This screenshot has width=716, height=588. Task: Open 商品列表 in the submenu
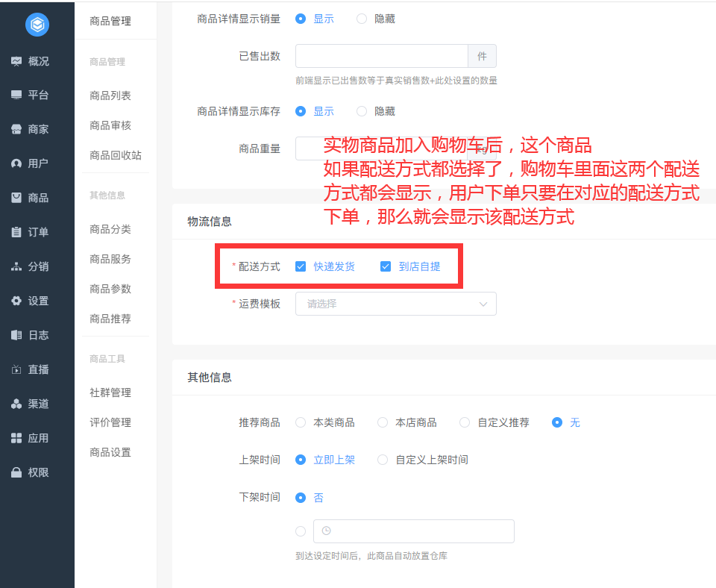pos(110,96)
